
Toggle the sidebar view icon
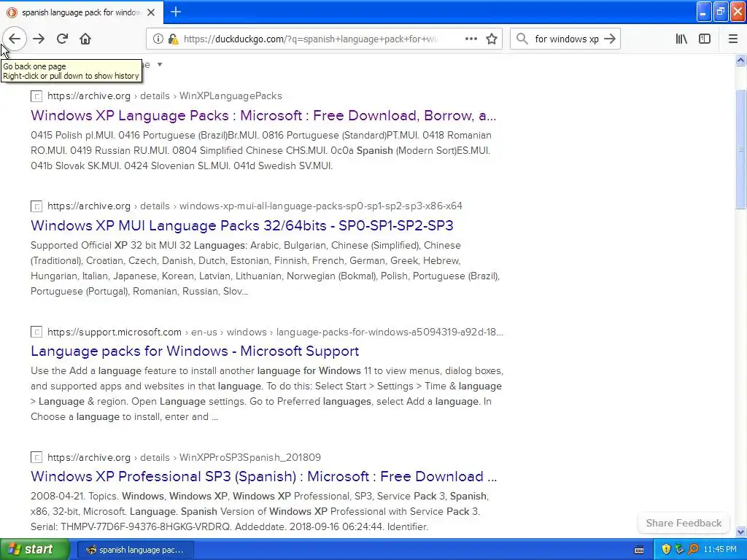pos(705,39)
